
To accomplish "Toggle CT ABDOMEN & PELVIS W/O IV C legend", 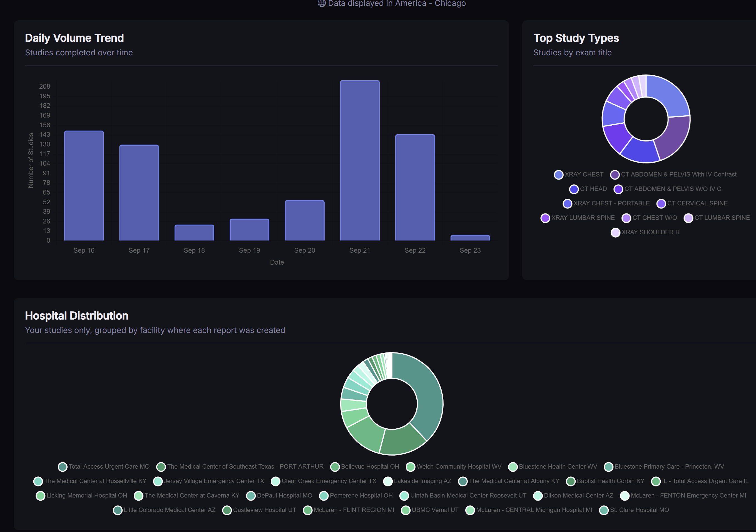I will (667, 189).
